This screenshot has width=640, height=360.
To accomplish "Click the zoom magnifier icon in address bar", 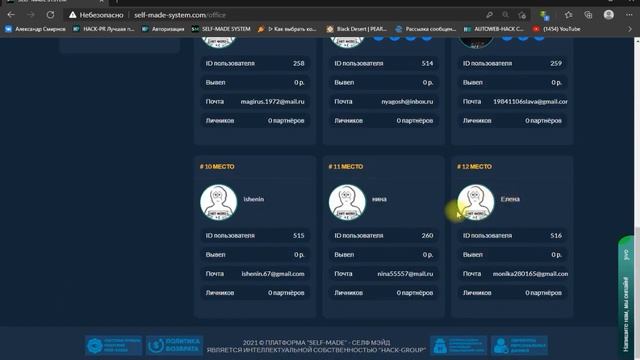I will tap(505, 15).
